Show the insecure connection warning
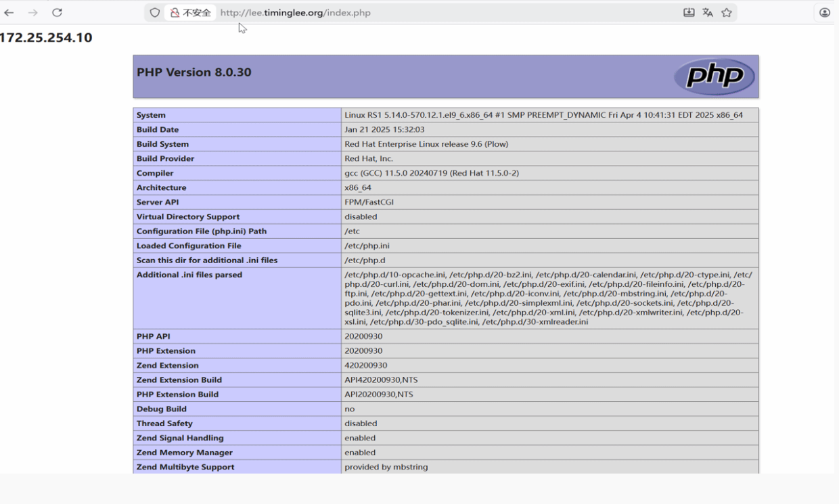The width and height of the screenshot is (839, 504). 189,12
